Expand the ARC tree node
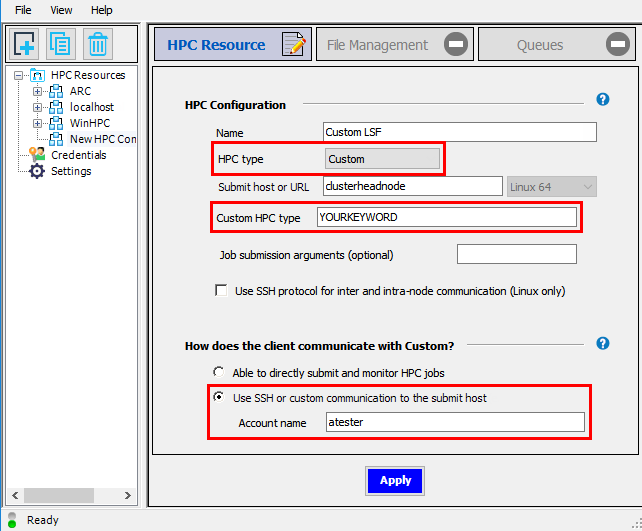Screen dimensions: 642x531 coord(37,91)
